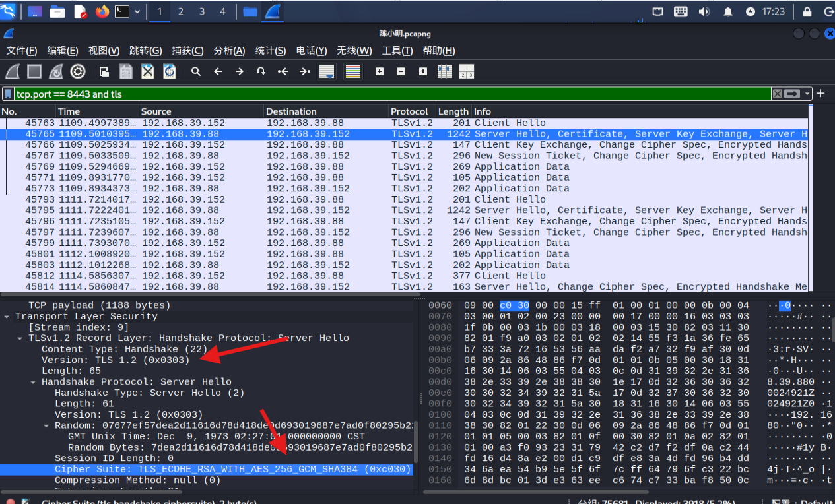
Task: Toggle packet list colorization
Action: 353,71
